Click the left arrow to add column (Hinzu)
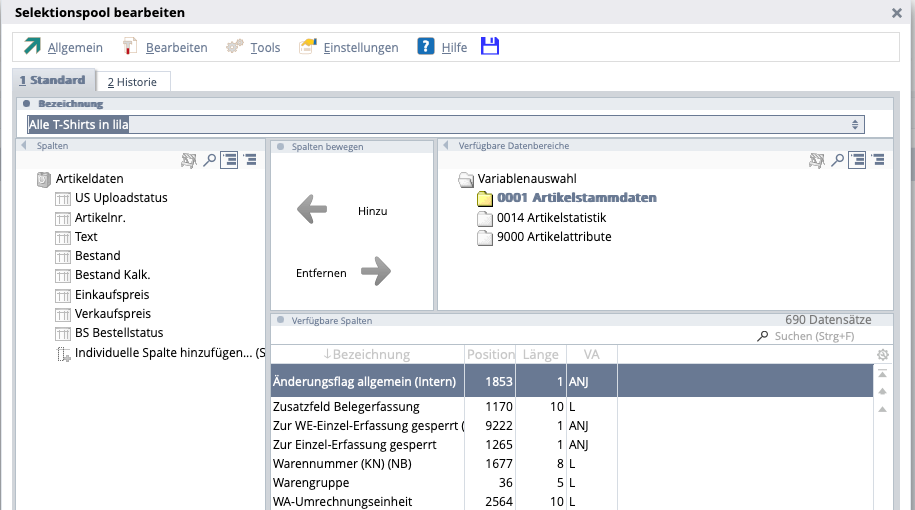The image size is (915, 510). coord(313,210)
